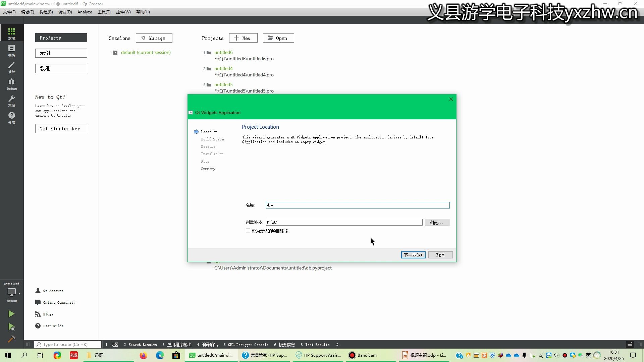Open the 8 Test Results pane
The height and width of the screenshot is (362, 644).
click(x=315, y=345)
